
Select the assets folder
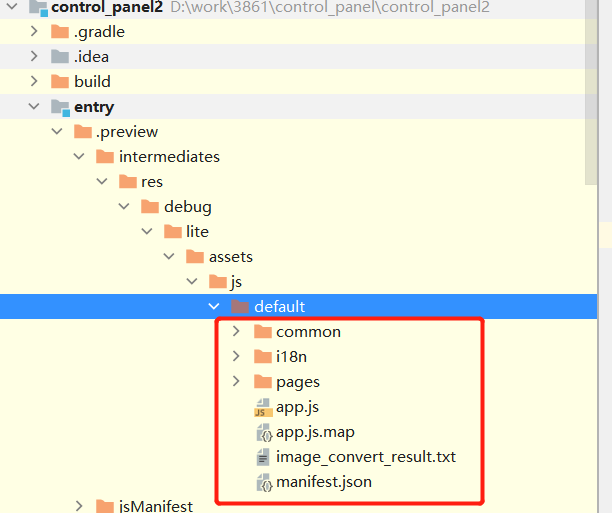point(230,256)
